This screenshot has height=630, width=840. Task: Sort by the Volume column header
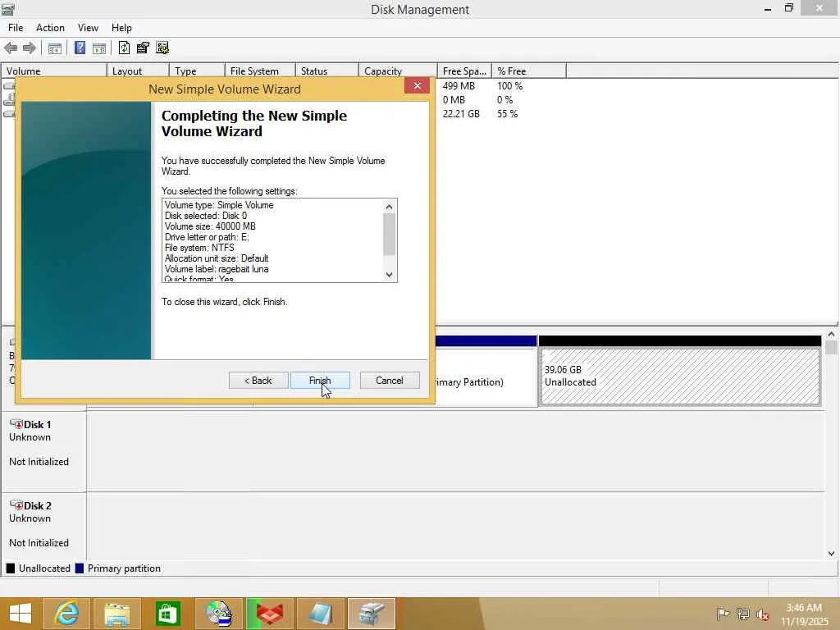[x=53, y=71]
